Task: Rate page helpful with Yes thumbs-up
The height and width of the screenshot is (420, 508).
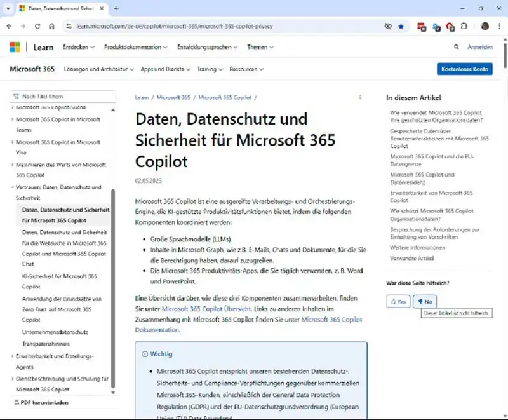Action: pyautogui.click(x=398, y=302)
